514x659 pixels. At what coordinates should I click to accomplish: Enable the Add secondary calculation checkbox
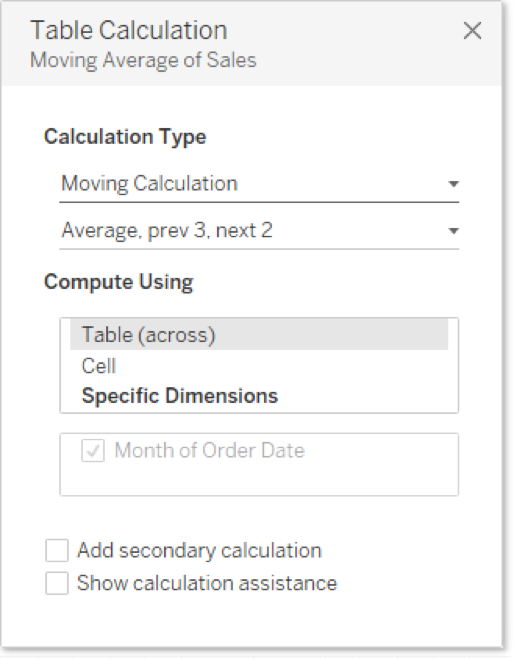(x=57, y=551)
